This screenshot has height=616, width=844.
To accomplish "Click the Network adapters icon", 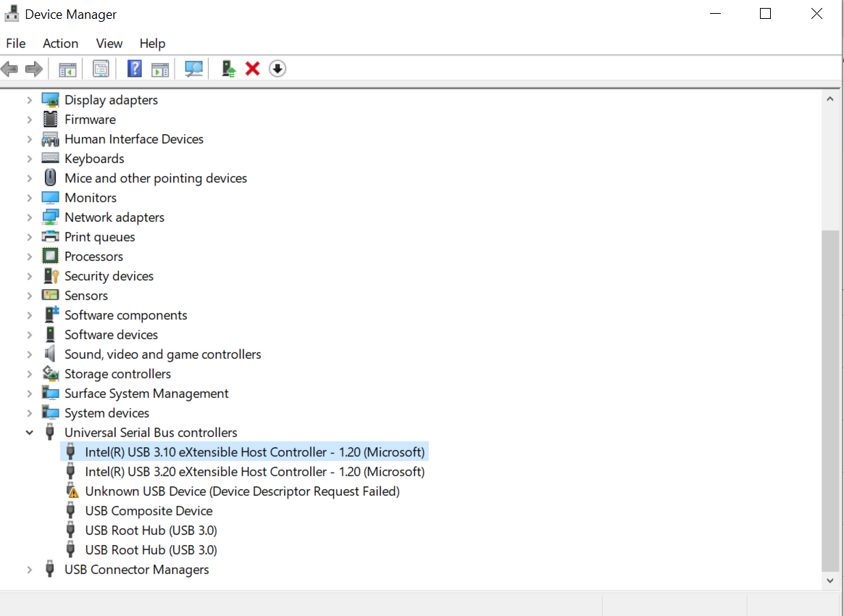I will 50,217.
